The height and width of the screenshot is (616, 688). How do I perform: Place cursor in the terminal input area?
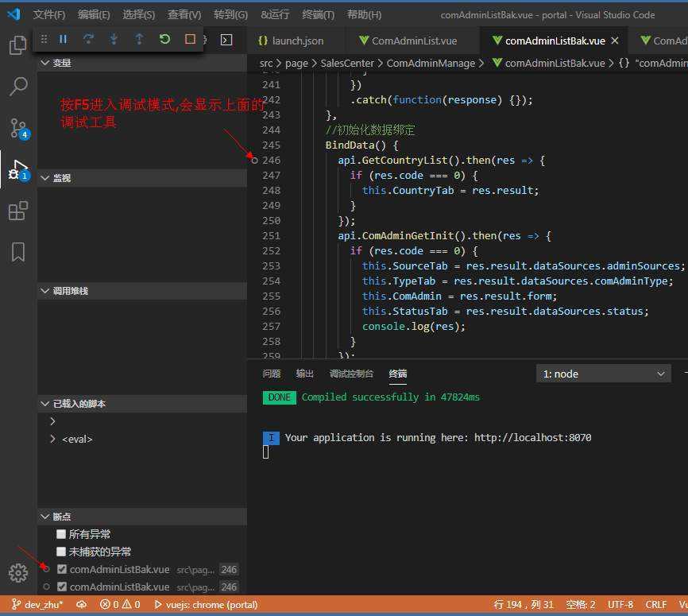pos(266,452)
